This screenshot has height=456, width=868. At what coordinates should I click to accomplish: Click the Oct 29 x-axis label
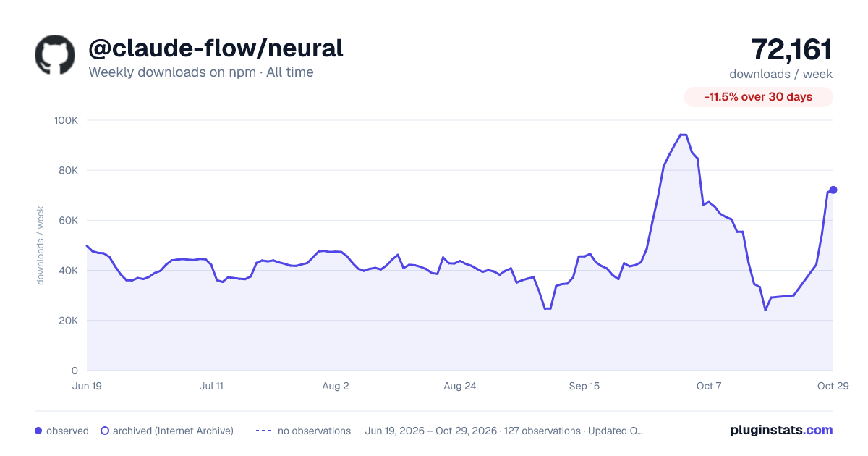click(833, 386)
